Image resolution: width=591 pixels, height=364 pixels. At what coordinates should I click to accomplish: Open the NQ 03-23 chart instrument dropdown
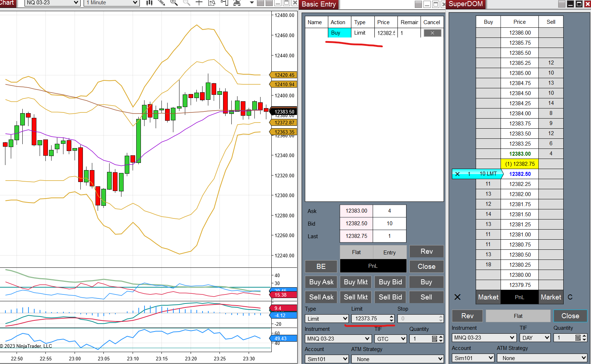point(52,3)
